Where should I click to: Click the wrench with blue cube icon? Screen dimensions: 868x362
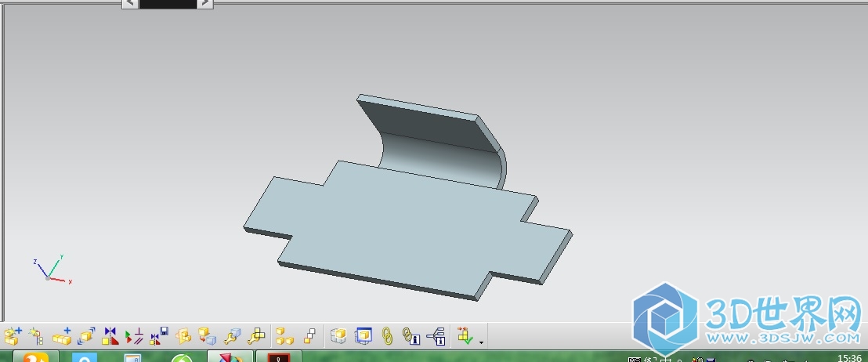[x=232, y=335]
